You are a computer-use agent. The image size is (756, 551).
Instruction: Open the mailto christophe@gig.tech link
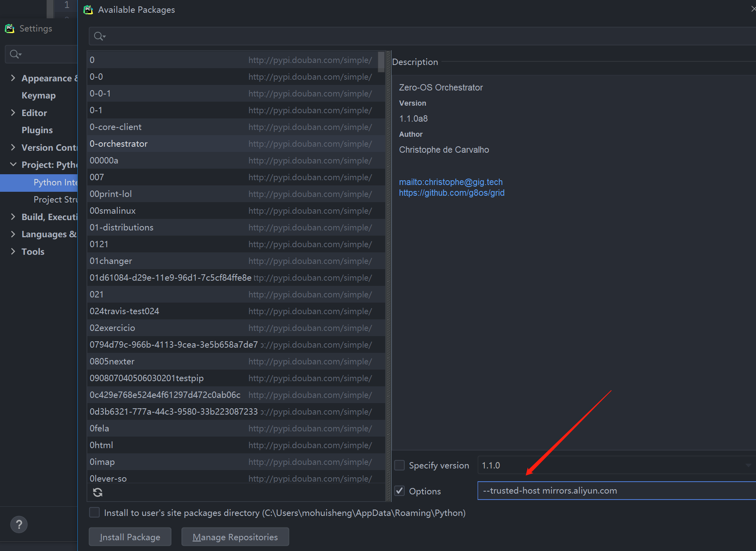pos(451,182)
